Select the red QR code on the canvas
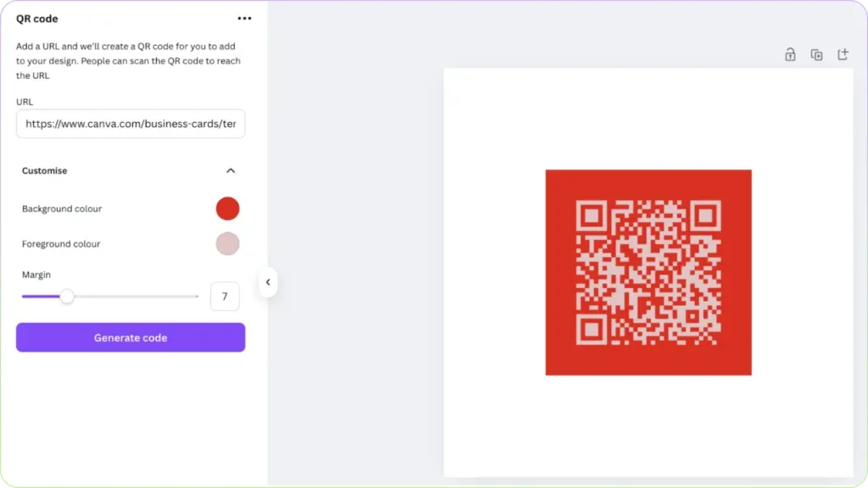Image resolution: width=868 pixels, height=488 pixels. [648, 271]
